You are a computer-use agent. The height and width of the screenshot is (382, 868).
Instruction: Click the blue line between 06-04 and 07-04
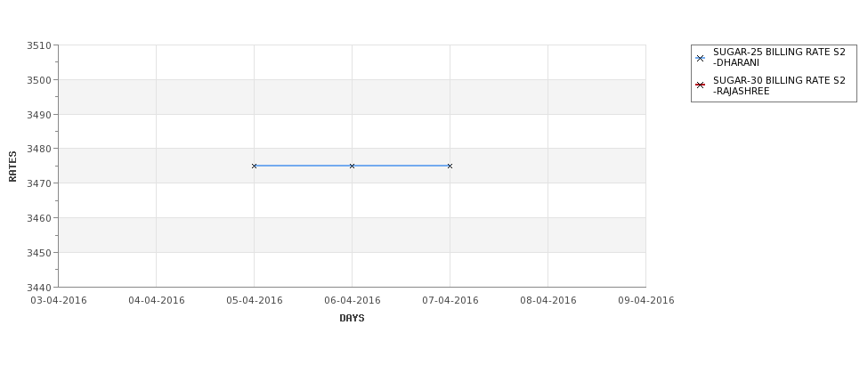click(x=401, y=166)
